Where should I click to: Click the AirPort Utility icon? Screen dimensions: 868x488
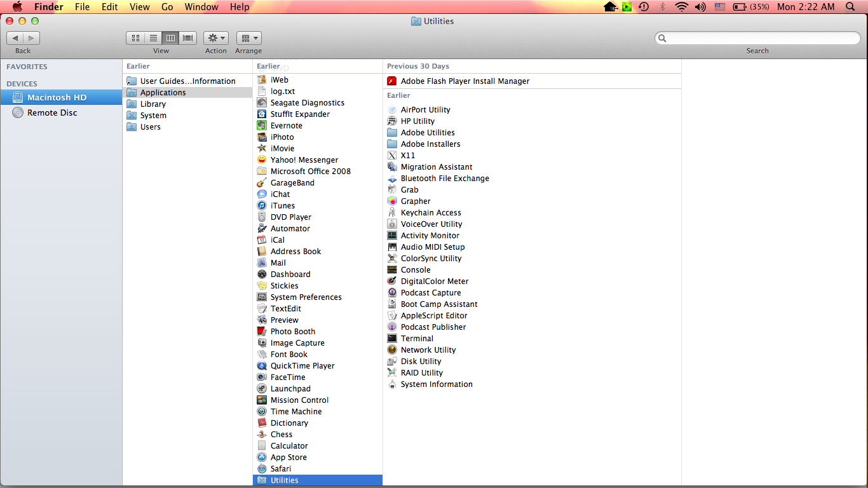click(x=392, y=110)
